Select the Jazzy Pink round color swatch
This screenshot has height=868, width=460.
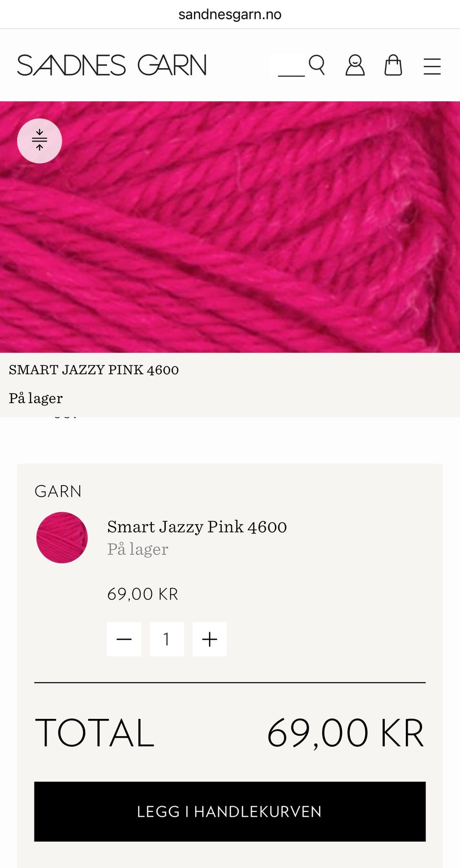tap(62, 537)
